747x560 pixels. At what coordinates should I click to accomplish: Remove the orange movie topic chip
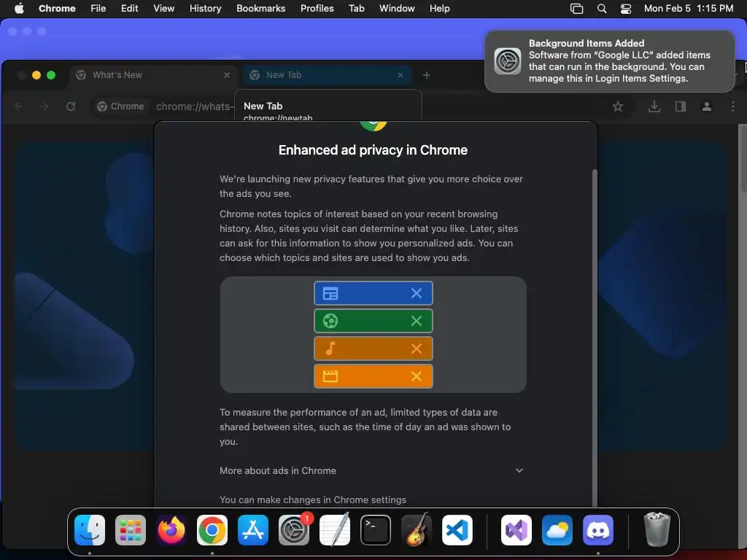[x=417, y=376]
